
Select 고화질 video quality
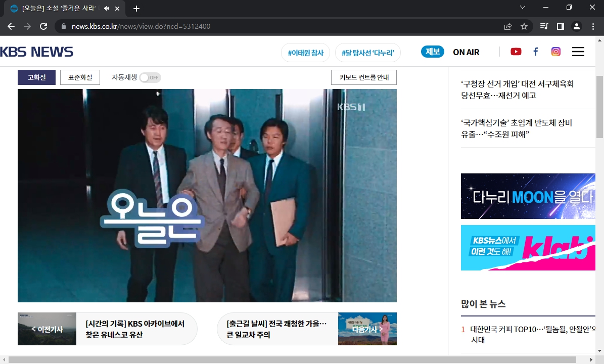click(36, 77)
